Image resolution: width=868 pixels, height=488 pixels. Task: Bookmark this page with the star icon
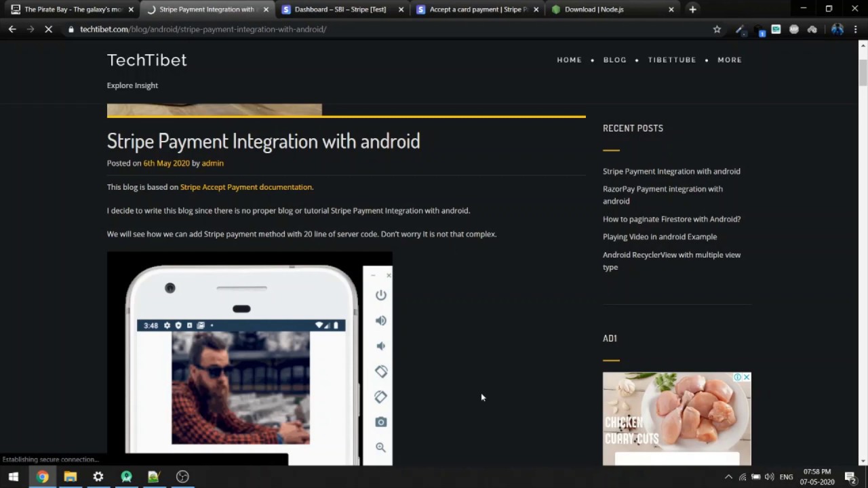[717, 29]
